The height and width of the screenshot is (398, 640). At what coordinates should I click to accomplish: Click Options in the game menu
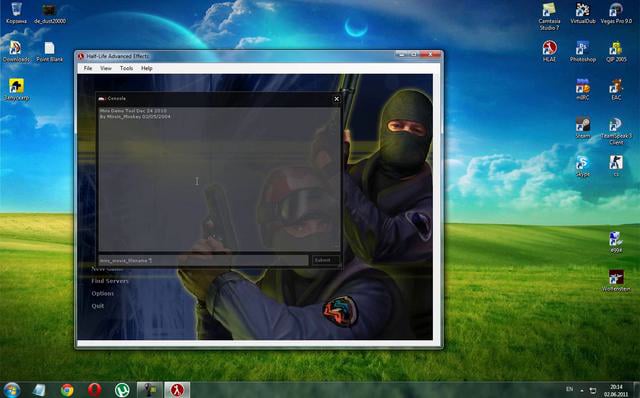(102, 293)
